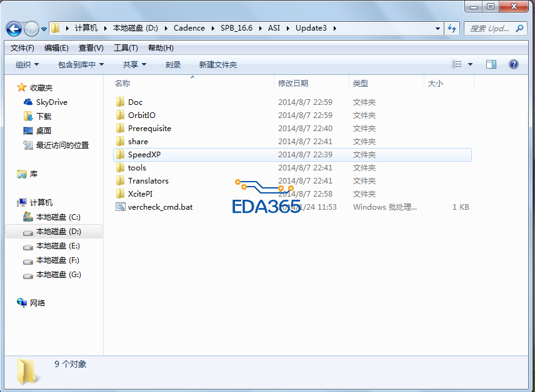
Task: Open the 组织 dropdown
Action: pyautogui.click(x=27, y=65)
